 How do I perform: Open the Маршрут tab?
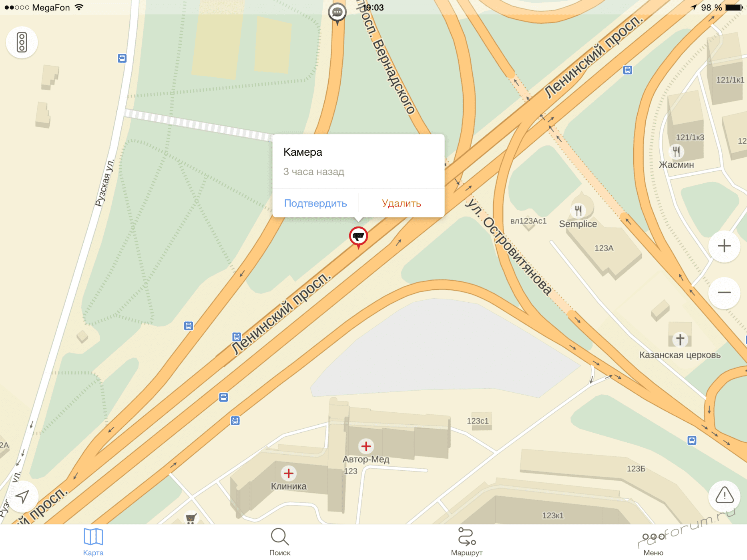tap(466, 542)
